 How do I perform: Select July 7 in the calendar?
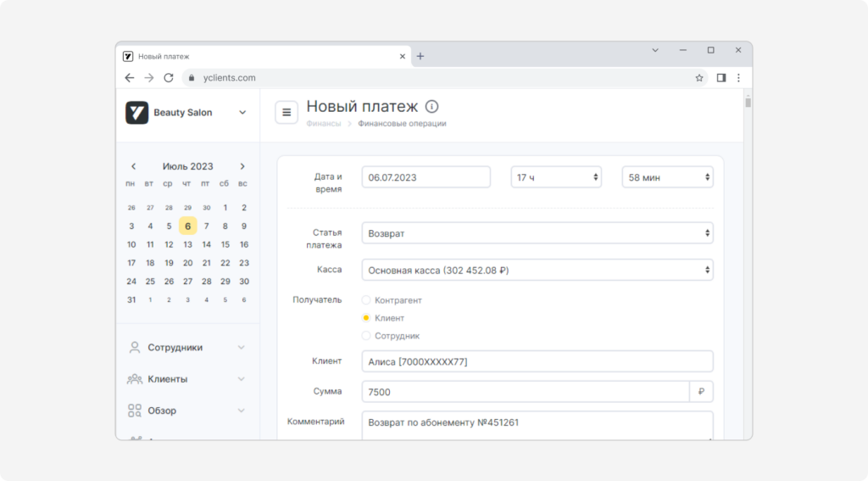coord(207,227)
